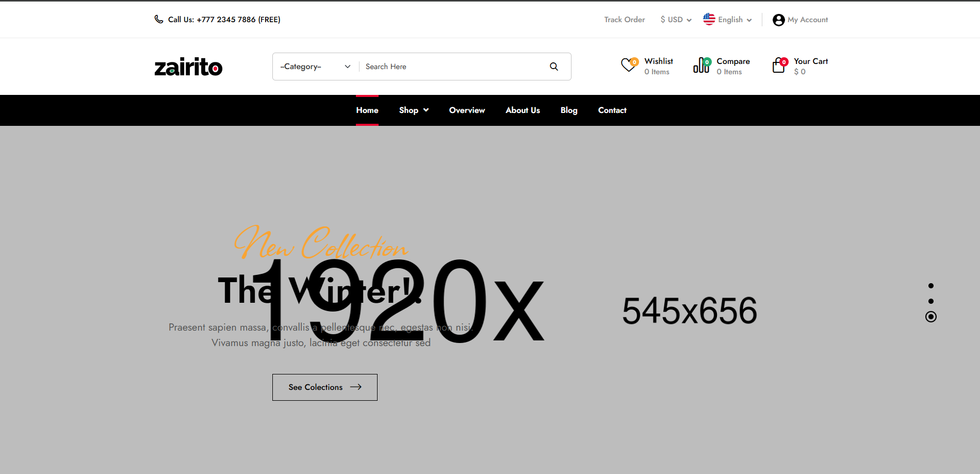The height and width of the screenshot is (474, 980).
Task: Open the USD currency dropdown
Action: [x=676, y=20]
